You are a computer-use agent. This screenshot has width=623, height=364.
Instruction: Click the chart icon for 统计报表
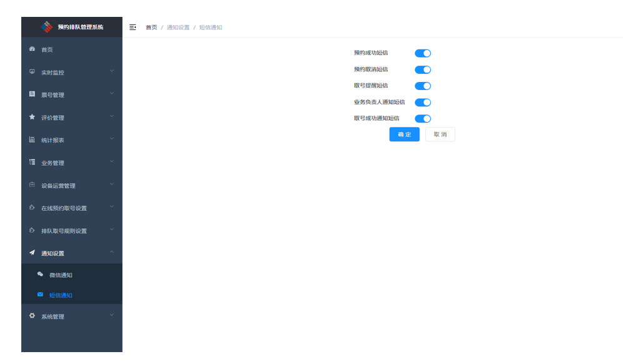click(32, 139)
